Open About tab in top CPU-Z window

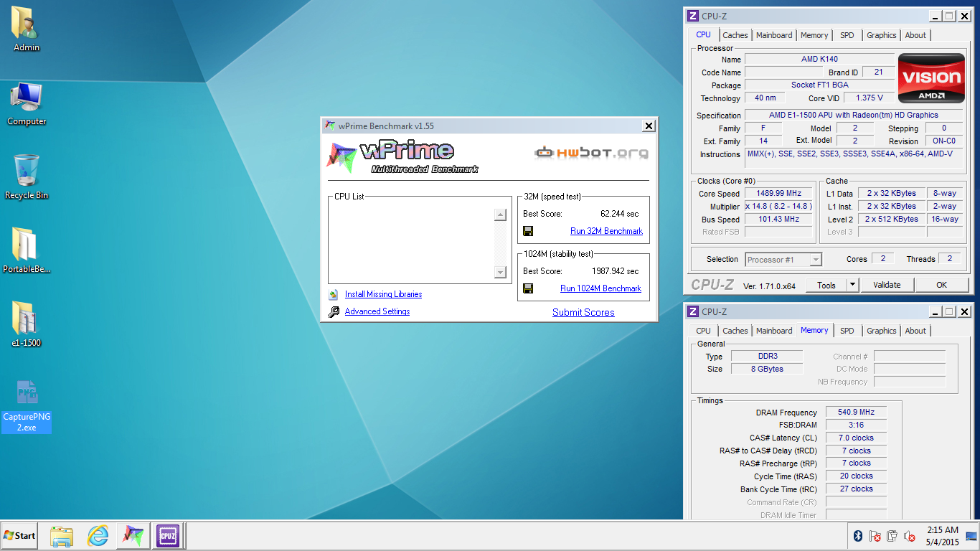(915, 35)
